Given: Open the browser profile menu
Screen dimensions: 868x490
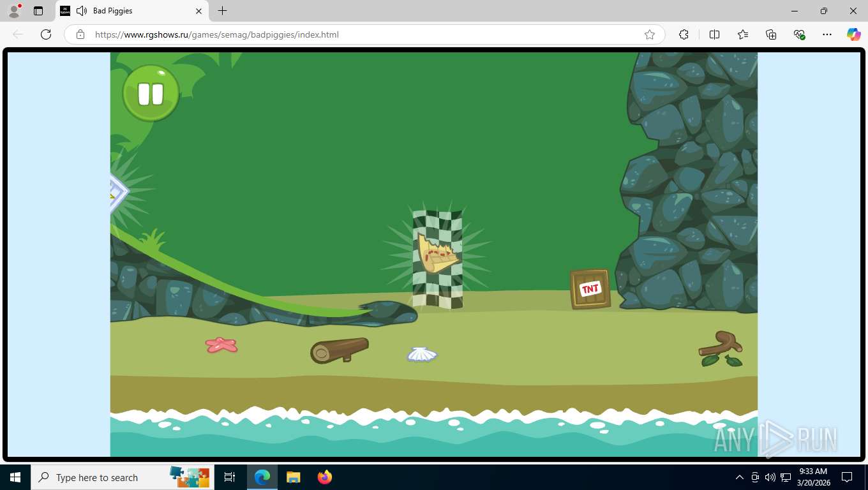Looking at the screenshot, I should [x=14, y=11].
